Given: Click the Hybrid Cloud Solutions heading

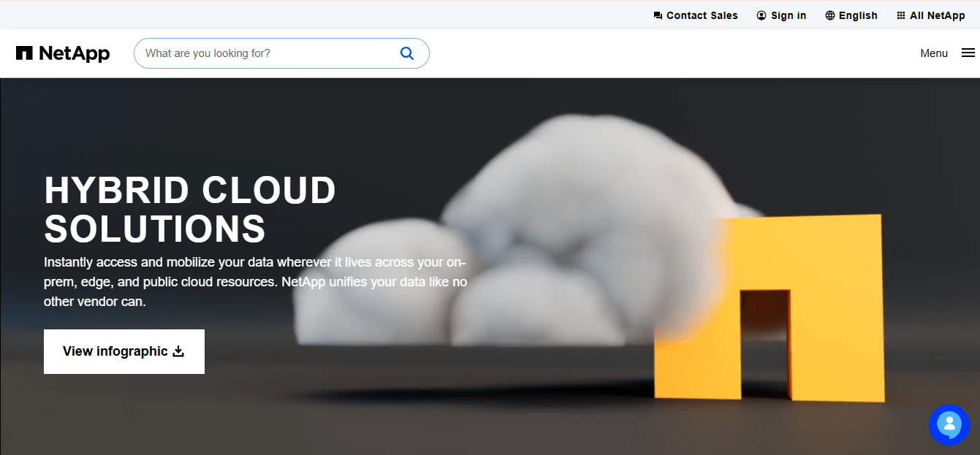Looking at the screenshot, I should tap(190, 209).
